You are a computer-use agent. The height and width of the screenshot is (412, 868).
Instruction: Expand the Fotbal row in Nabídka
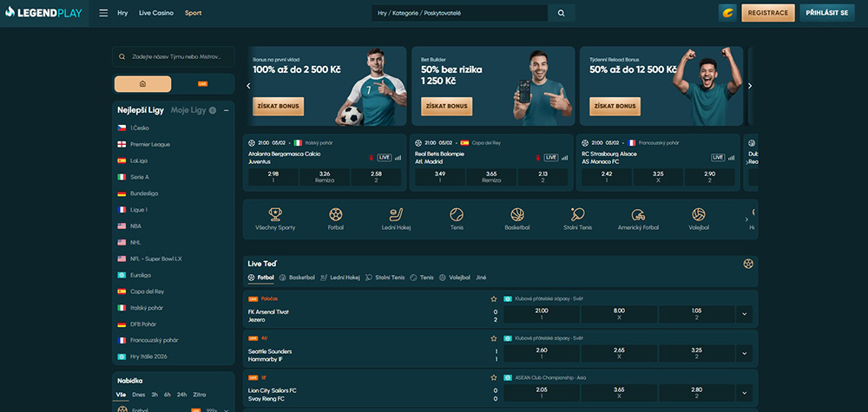pos(226,409)
